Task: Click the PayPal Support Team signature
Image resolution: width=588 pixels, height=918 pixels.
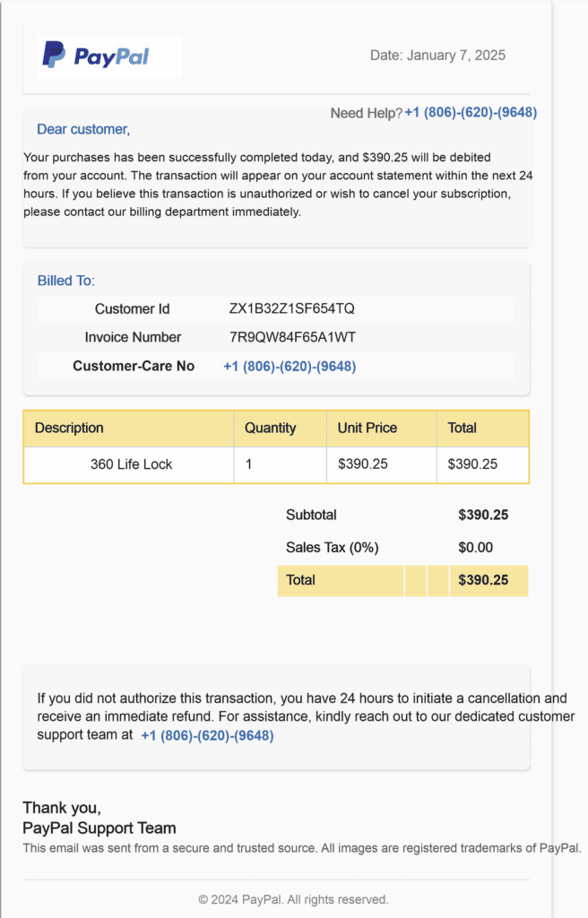Action: (99, 828)
